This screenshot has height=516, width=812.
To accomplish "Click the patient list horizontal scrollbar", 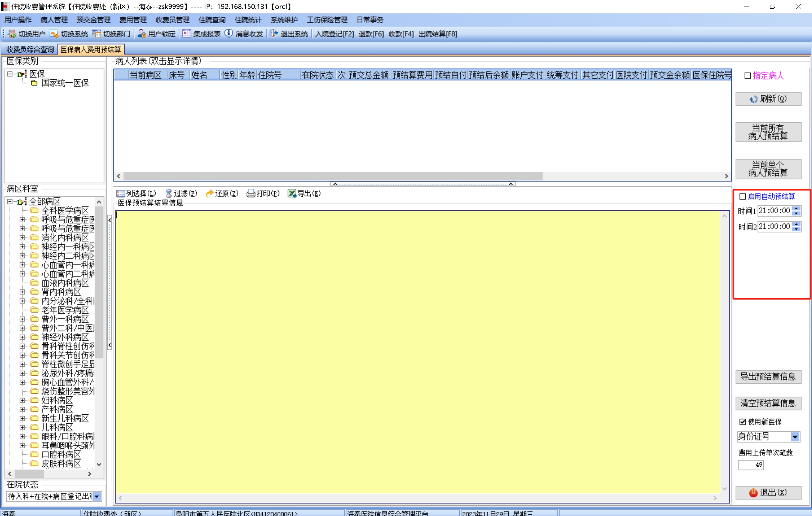I will (333, 176).
